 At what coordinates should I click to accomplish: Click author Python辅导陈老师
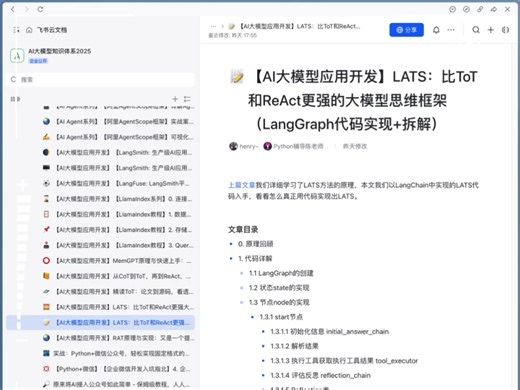click(293, 146)
